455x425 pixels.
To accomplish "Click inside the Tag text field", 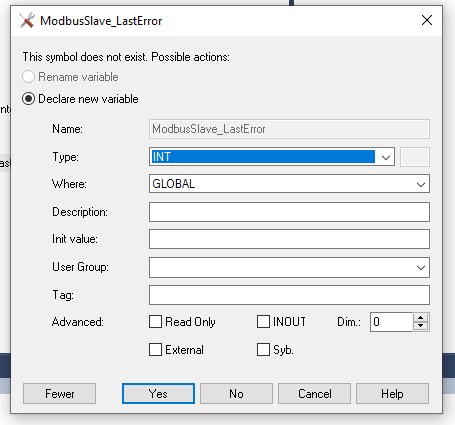I will click(289, 295).
